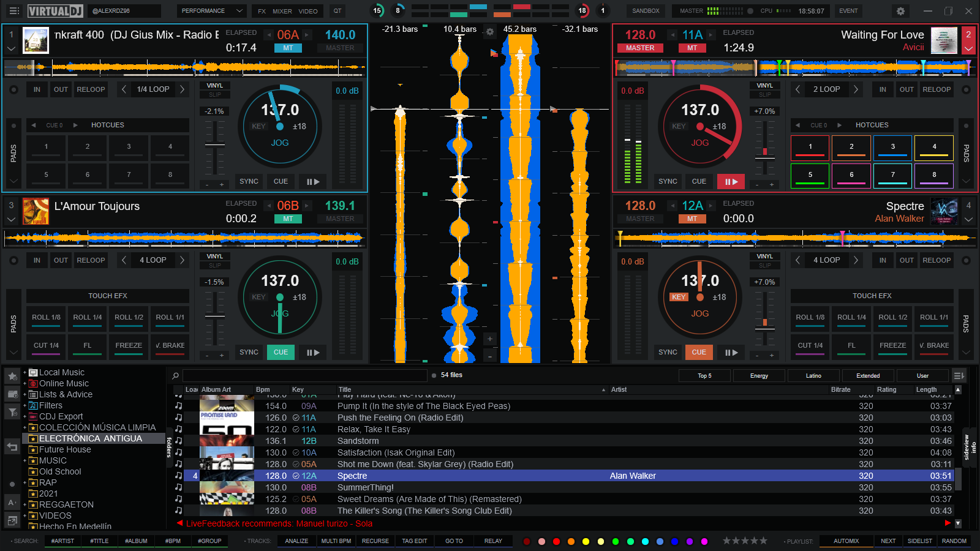Click the search magnifier icon in browser
Viewport: 980px width, 551px height.
176,376
